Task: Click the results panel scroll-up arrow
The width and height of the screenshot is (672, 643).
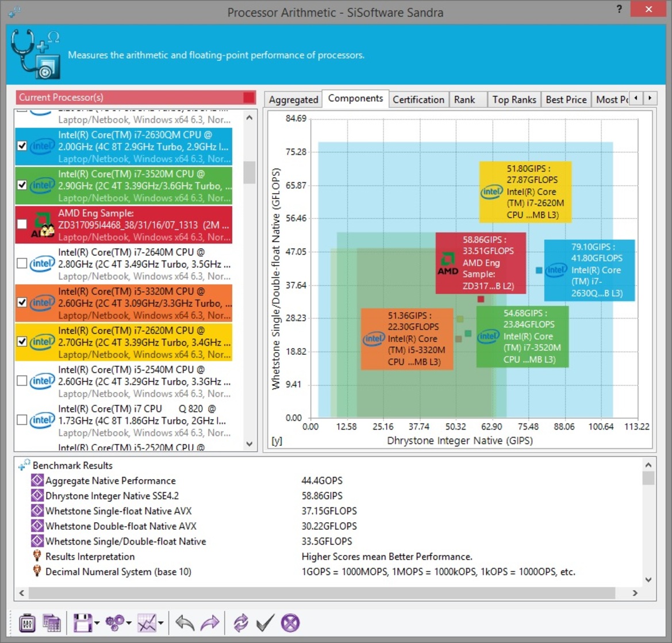Action: pos(648,465)
